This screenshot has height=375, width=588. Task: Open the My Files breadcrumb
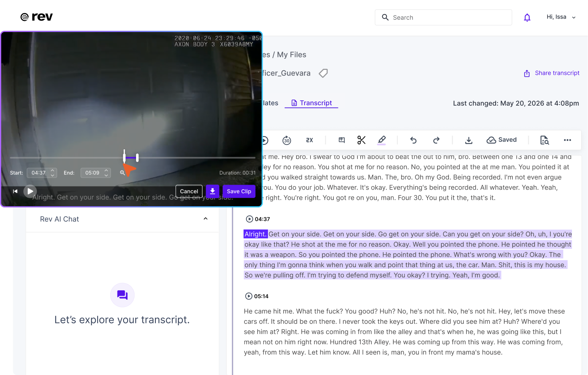[x=292, y=55]
